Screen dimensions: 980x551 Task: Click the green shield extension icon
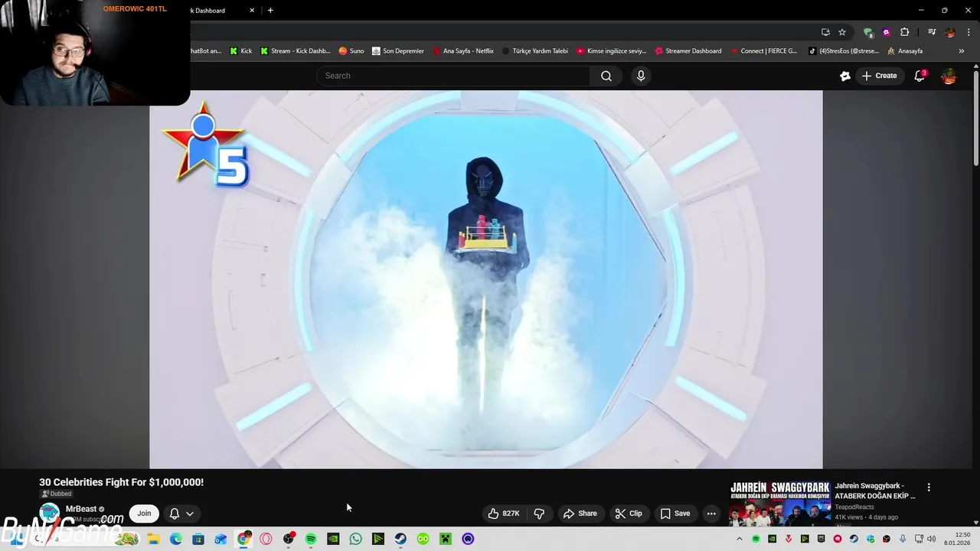(x=867, y=32)
